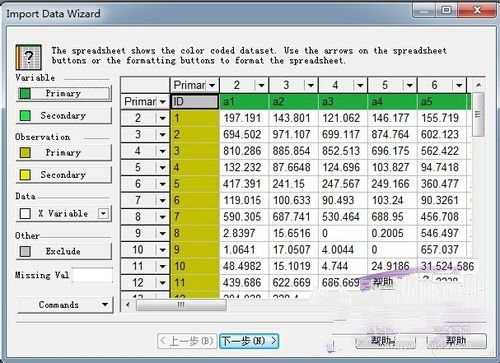Open row 8 header dropdown arrow
500x363 pixels.
click(163, 217)
